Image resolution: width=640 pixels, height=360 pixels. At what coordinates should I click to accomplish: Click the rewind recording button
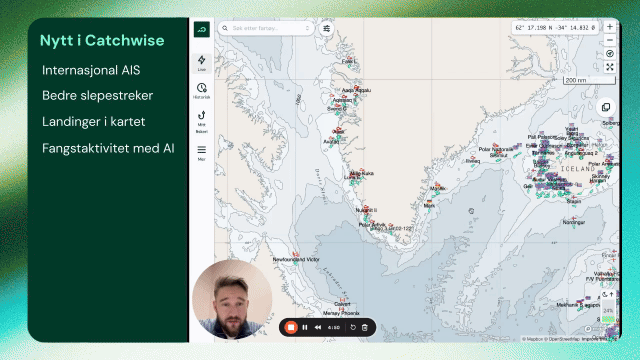tap(318, 327)
